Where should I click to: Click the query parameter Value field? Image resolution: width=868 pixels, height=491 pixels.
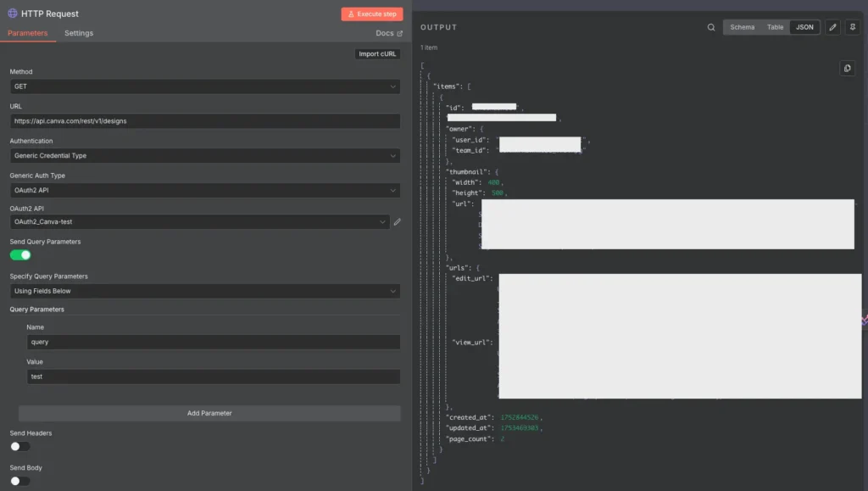point(213,377)
